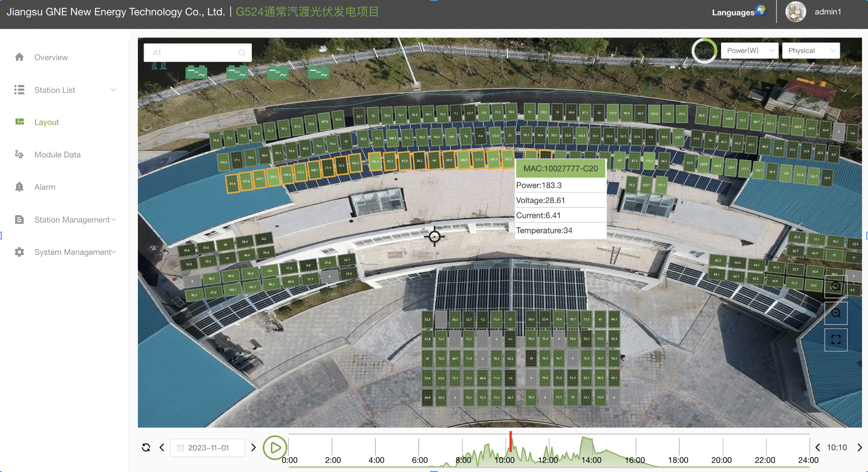
Task: Click the play button on timeline
Action: (274, 447)
